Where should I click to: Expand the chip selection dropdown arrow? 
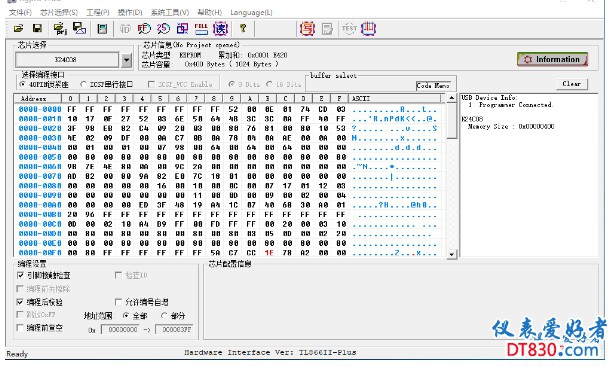tap(126, 60)
